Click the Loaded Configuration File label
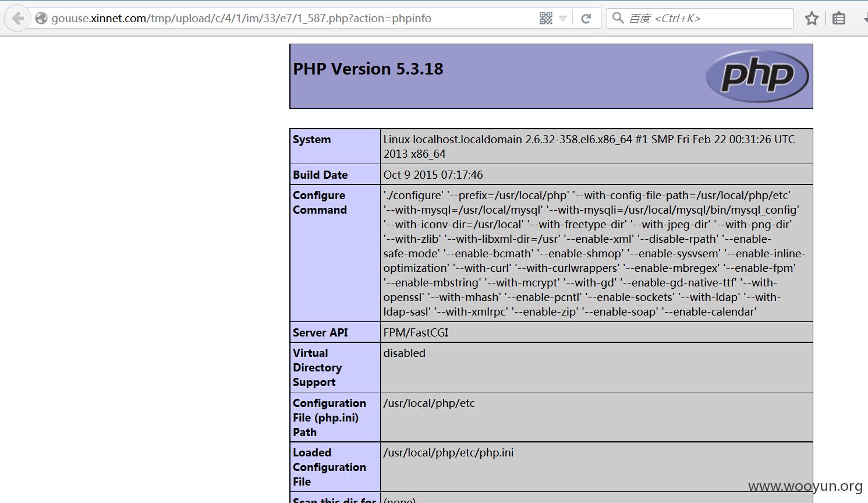 point(330,467)
